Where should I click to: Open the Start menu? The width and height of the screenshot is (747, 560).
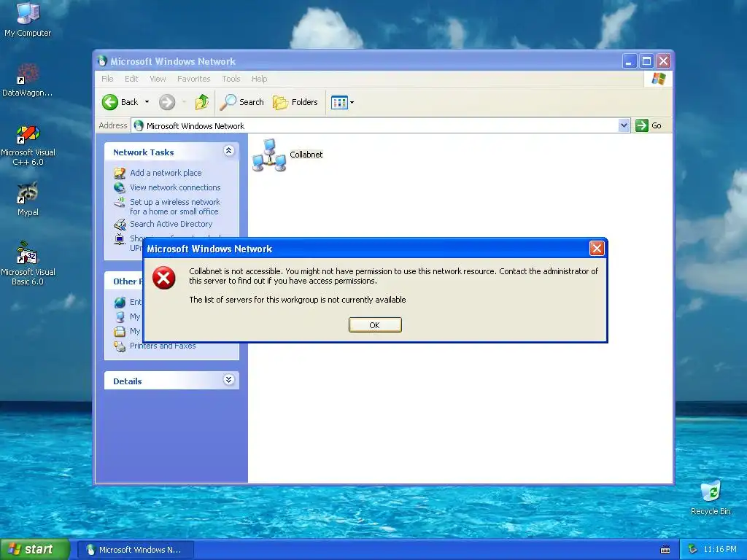[34, 549]
